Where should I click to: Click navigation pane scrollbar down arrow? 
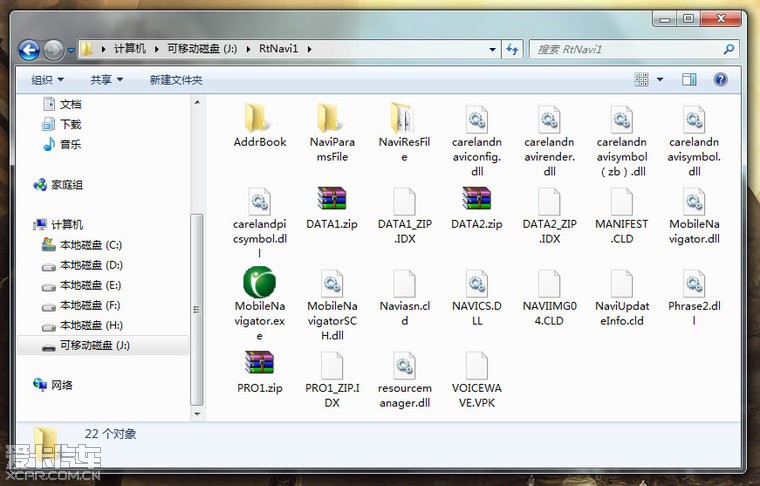pyautogui.click(x=197, y=413)
